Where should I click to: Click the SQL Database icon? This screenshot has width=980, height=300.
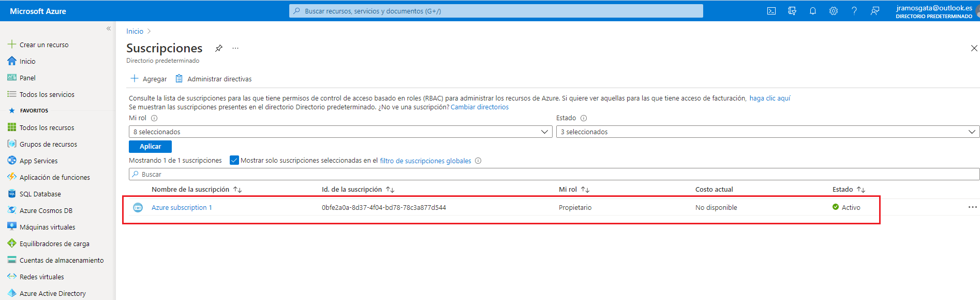[x=12, y=194]
